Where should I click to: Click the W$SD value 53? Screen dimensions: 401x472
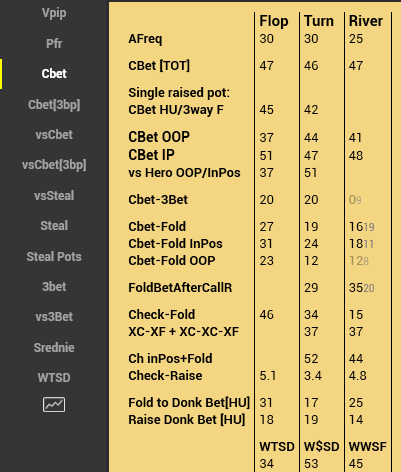point(311,464)
